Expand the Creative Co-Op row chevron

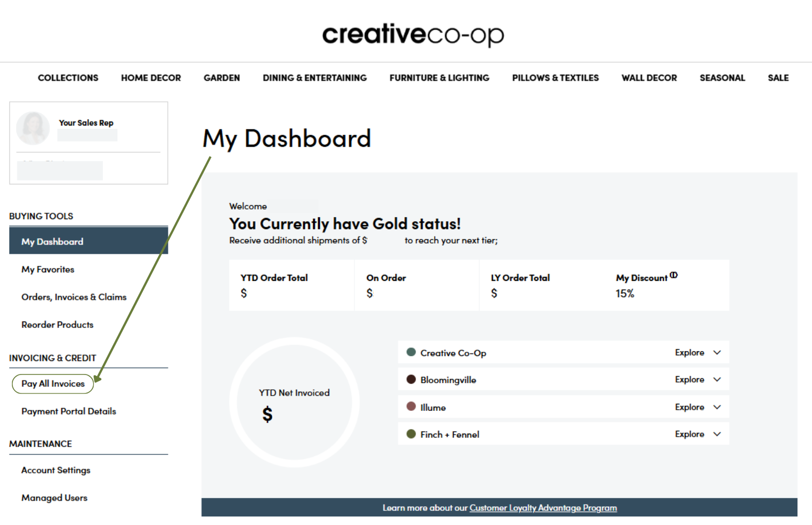717,352
